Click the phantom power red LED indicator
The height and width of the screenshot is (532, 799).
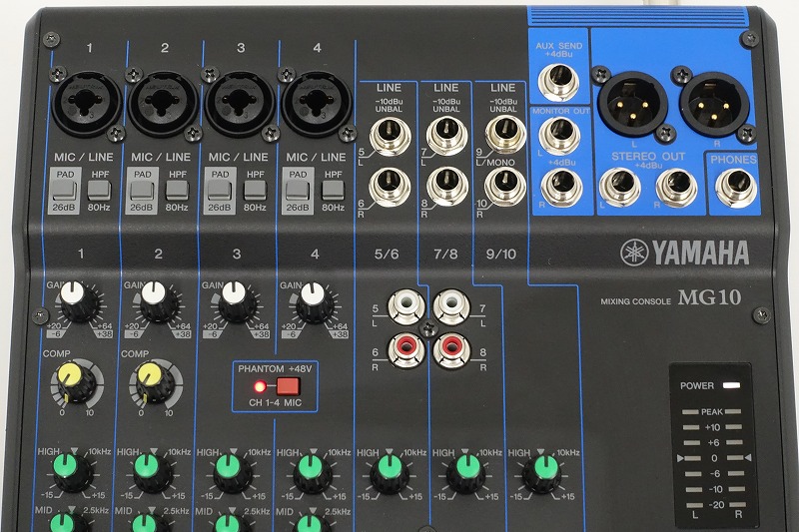pos(260,386)
